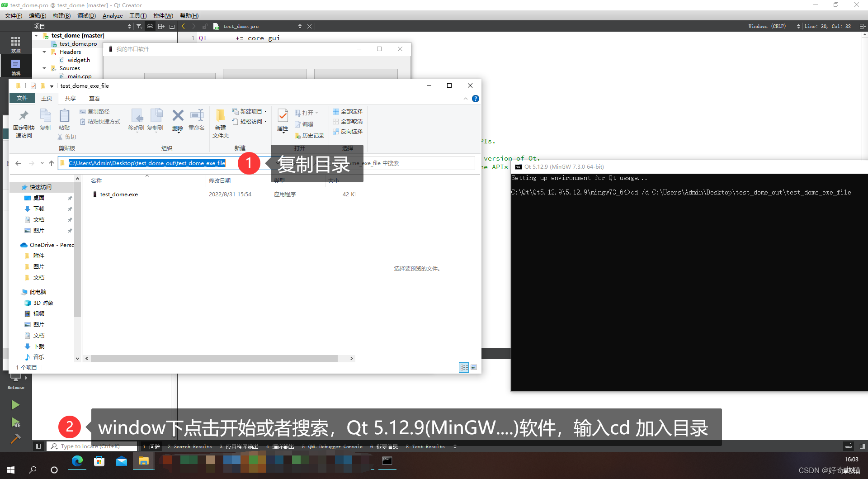Click the 复制 copy icon in ribbon

click(45, 116)
